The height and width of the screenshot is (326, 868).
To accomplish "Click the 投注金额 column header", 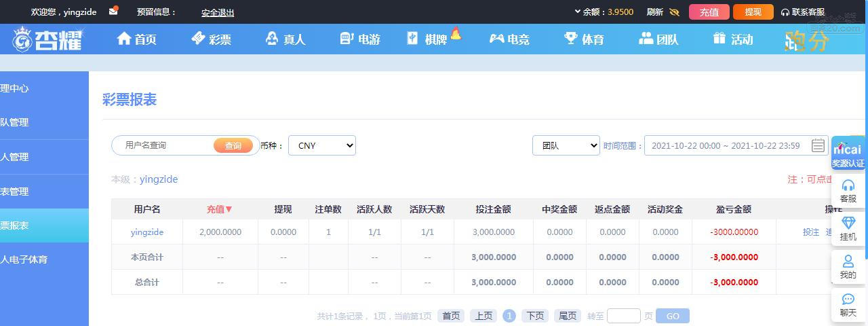I will (494, 209).
